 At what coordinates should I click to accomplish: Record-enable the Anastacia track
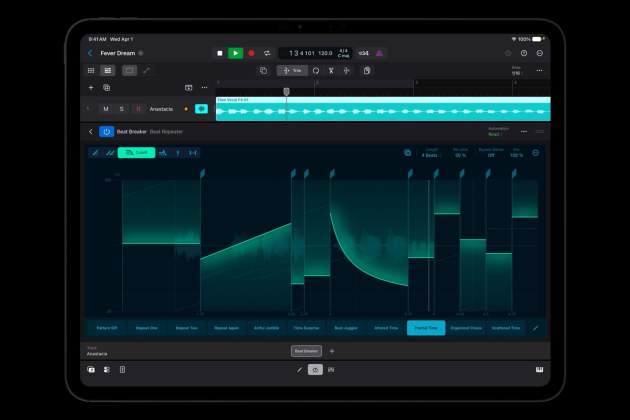point(138,109)
